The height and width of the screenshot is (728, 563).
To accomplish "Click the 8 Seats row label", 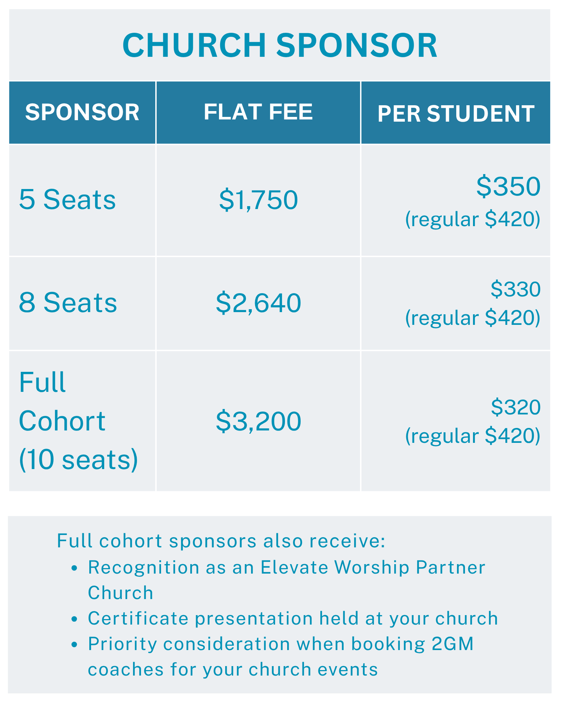I will (x=68, y=303).
